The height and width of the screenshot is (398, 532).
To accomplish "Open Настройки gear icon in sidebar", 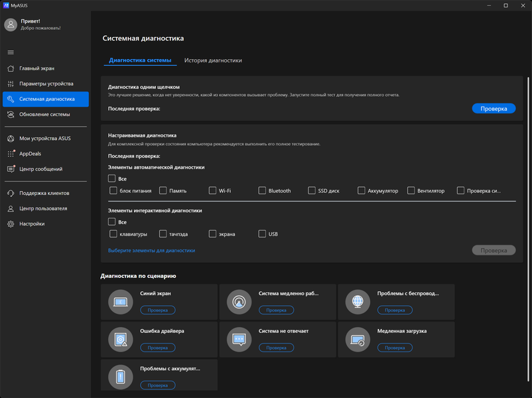I will pyautogui.click(x=11, y=224).
